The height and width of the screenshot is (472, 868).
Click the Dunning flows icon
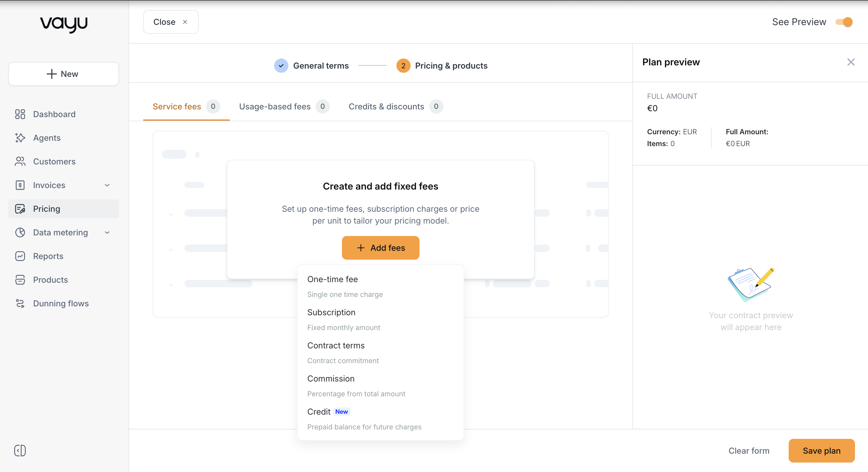click(x=20, y=303)
